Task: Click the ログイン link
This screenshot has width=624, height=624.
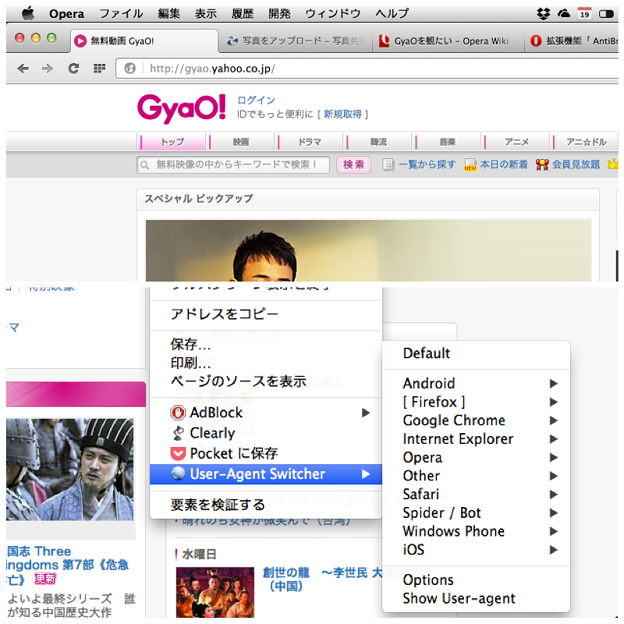Action: point(256,100)
